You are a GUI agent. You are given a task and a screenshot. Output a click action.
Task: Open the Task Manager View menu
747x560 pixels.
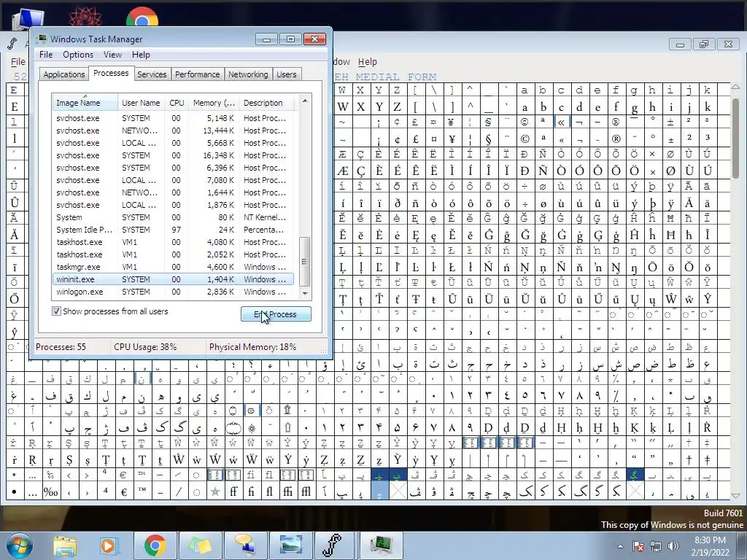tap(113, 54)
